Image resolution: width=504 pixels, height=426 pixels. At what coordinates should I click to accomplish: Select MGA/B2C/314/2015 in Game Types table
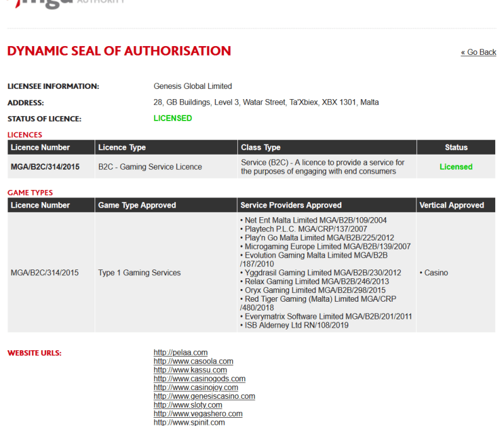click(x=45, y=273)
